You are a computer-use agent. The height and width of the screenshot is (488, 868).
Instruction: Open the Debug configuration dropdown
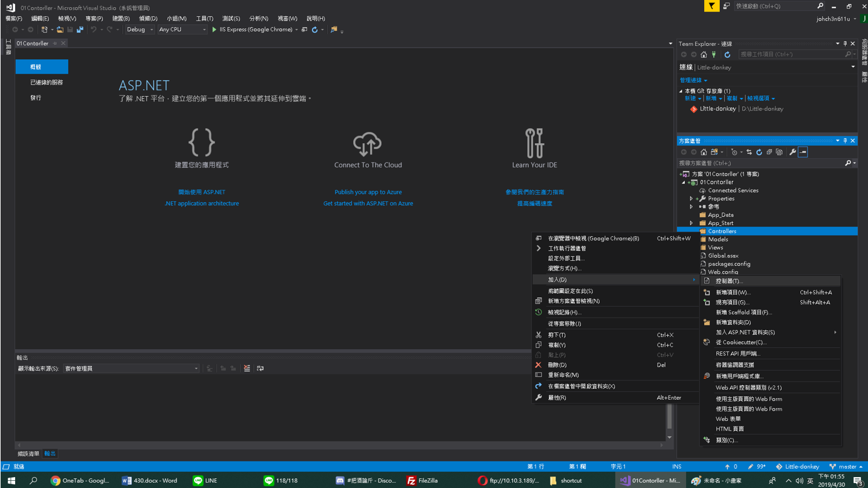tap(140, 30)
